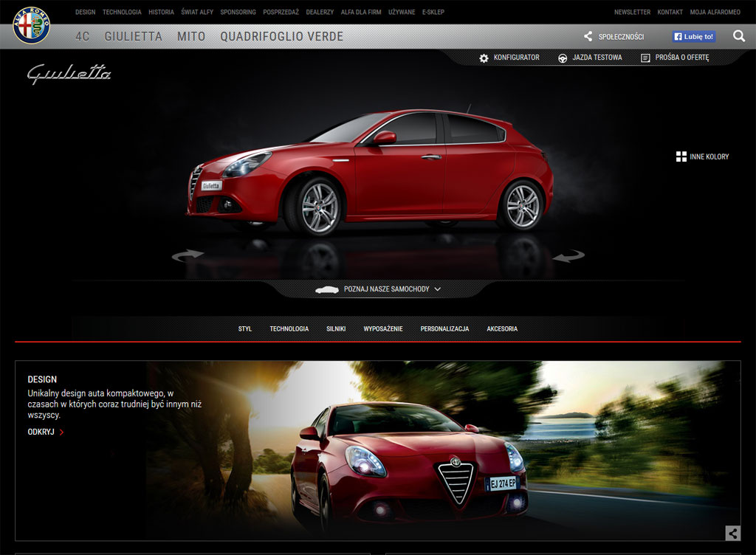Click the Design banner heading

42,379
